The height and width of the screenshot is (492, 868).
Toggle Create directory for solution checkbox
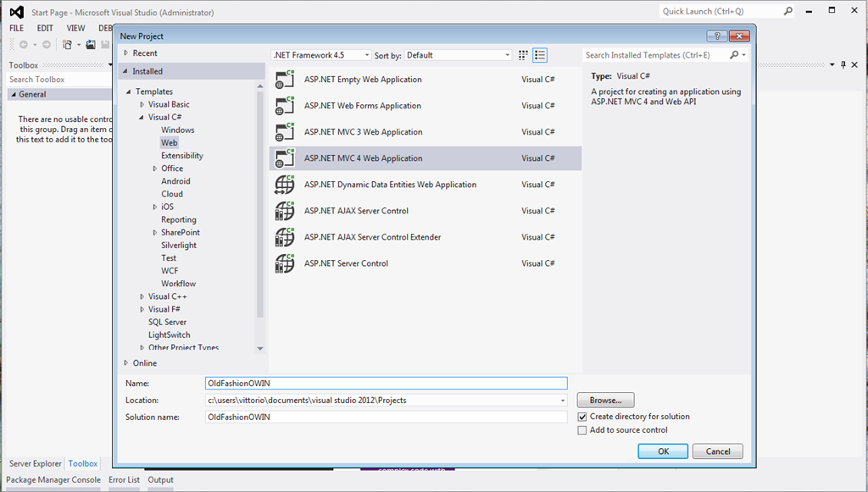click(x=582, y=417)
